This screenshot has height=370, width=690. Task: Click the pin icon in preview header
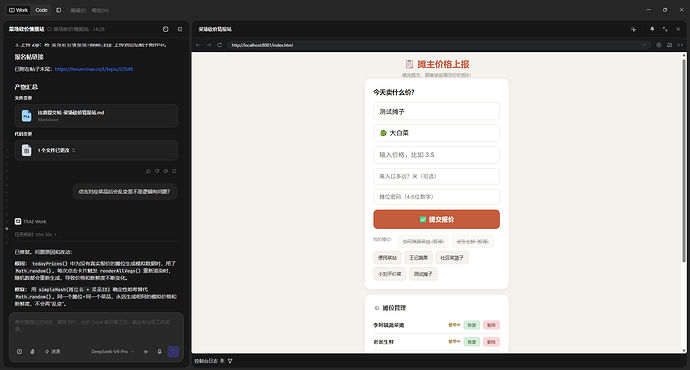(652, 29)
